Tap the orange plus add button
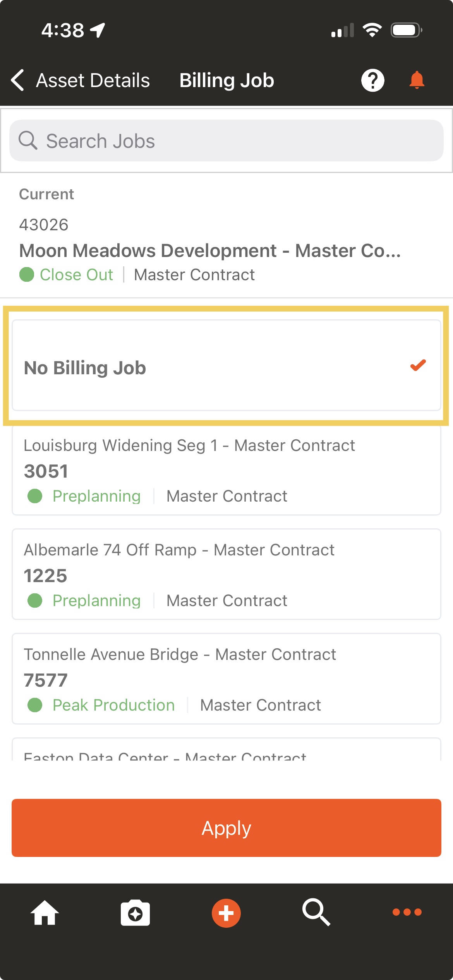453x980 pixels. pyautogui.click(x=226, y=913)
